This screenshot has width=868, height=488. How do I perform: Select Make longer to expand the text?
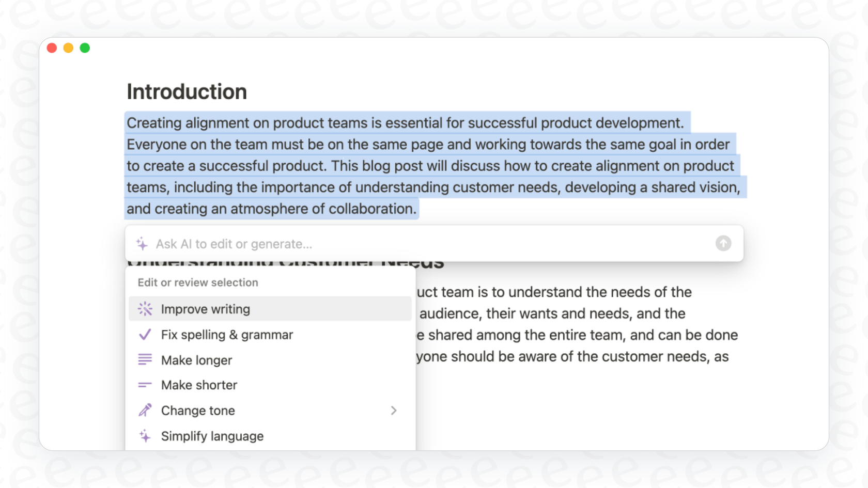(x=196, y=360)
